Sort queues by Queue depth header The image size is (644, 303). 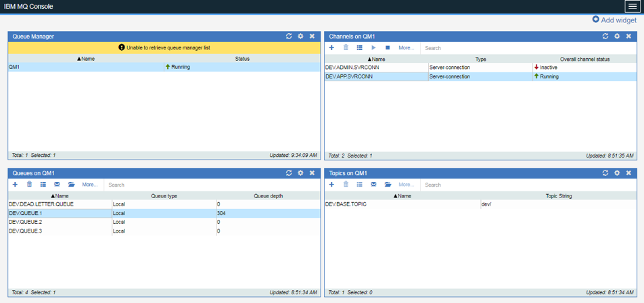tap(268, 196)
